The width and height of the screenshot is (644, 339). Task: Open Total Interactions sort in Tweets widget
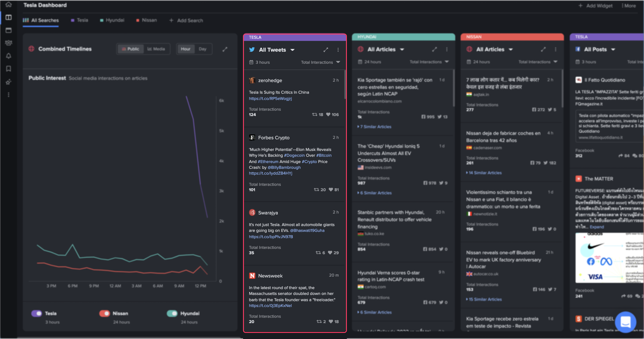tap(320, 62)
